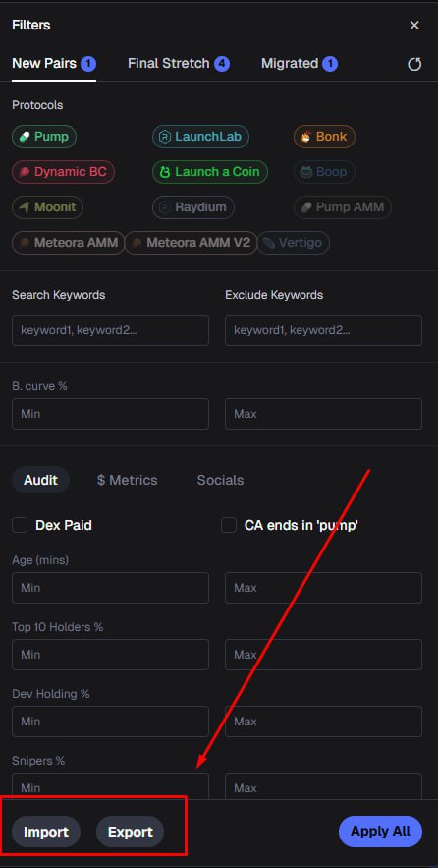Viewport: 438px width, 868px height.
Task: Open the $ Metrics filter section
Action: 128,480
